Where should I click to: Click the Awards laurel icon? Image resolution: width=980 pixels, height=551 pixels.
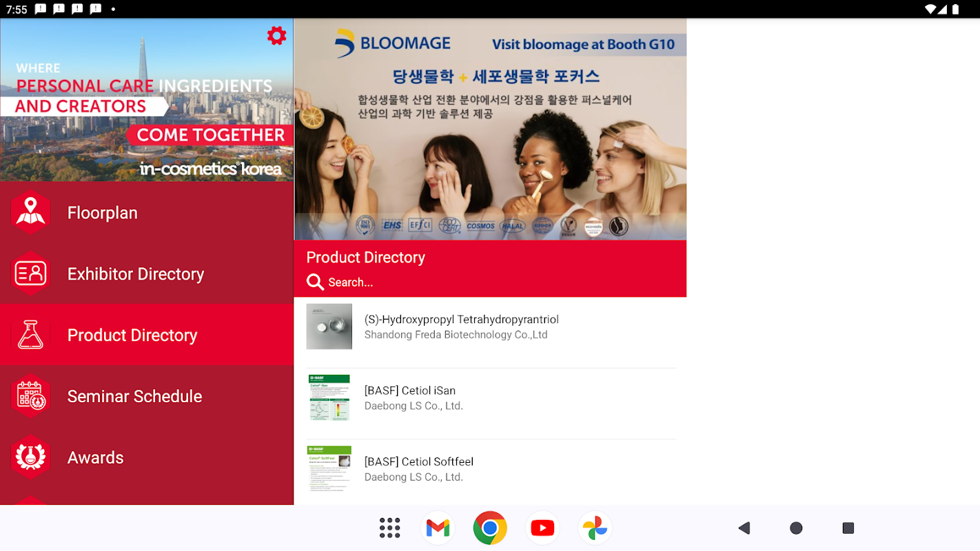point(31,457)
